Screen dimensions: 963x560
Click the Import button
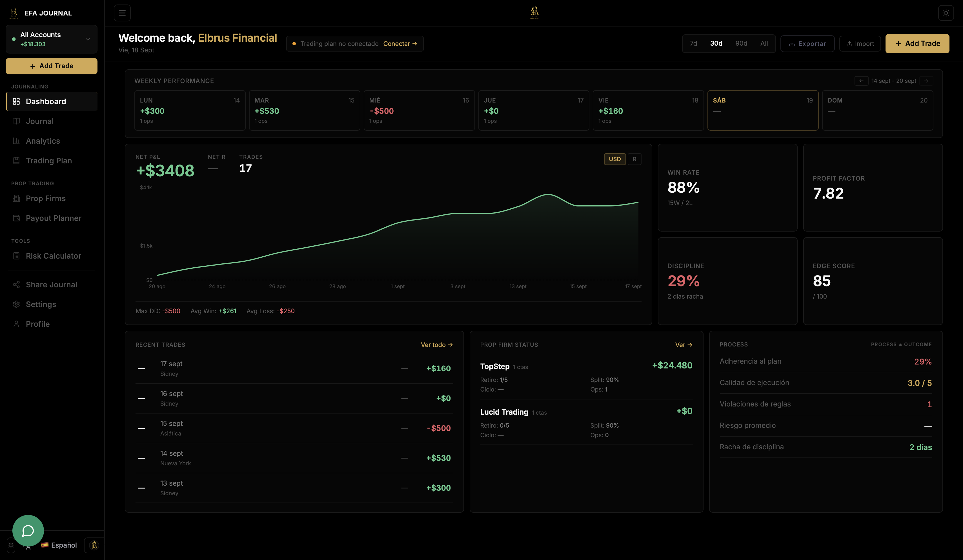860,44
